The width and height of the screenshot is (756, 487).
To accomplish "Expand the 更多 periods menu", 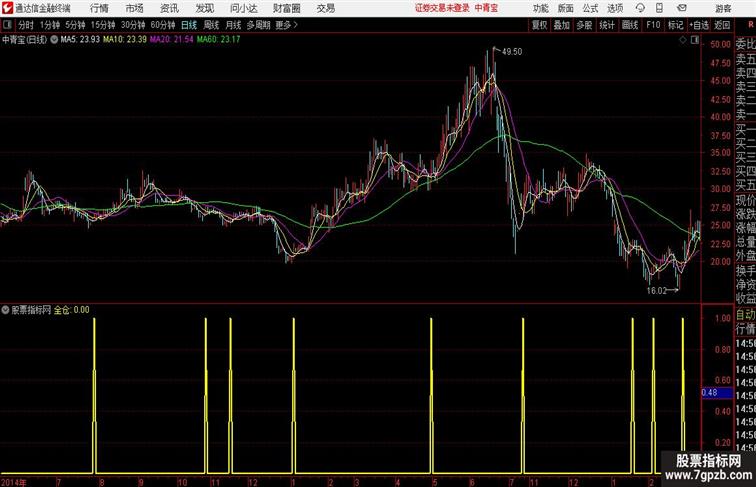I will 286,25.
